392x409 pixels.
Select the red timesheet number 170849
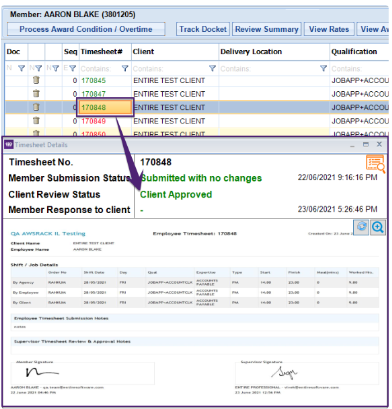pyautogui.click(x=93, y=121)
